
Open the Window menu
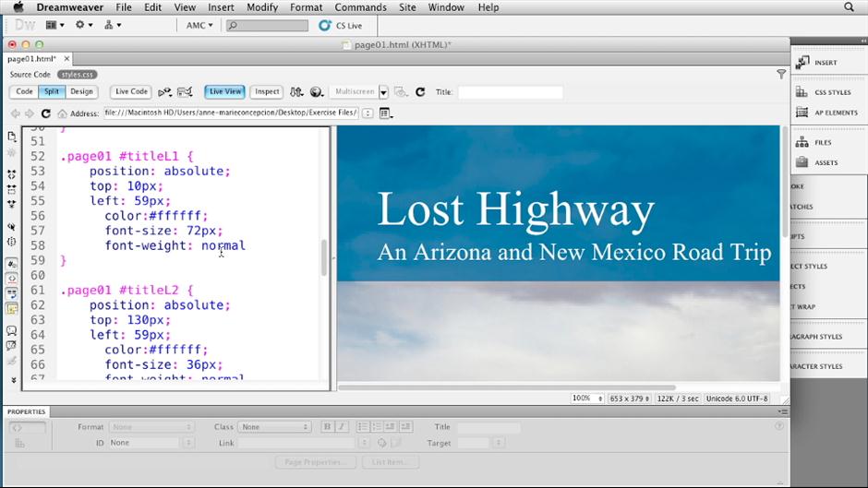pos(446,7)
